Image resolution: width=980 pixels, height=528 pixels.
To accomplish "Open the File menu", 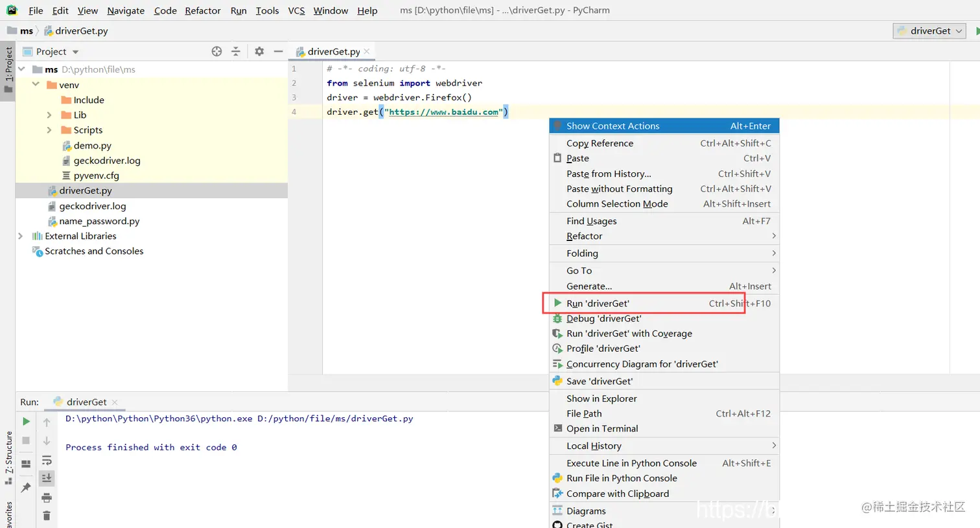I will coord(36,10).
